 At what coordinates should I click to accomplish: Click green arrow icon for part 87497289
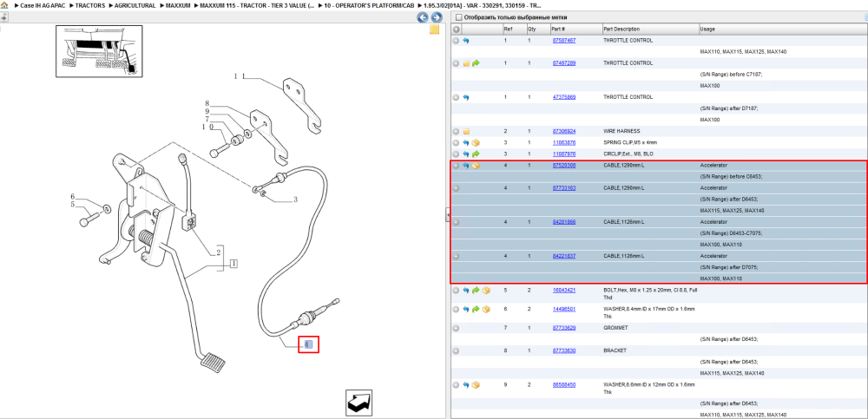(x=476, y=63)
